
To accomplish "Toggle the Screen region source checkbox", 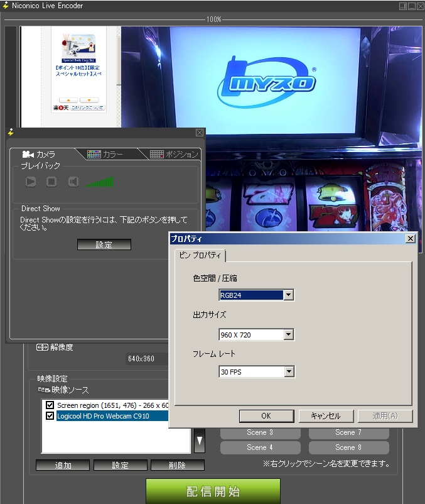I will point(50,405).
